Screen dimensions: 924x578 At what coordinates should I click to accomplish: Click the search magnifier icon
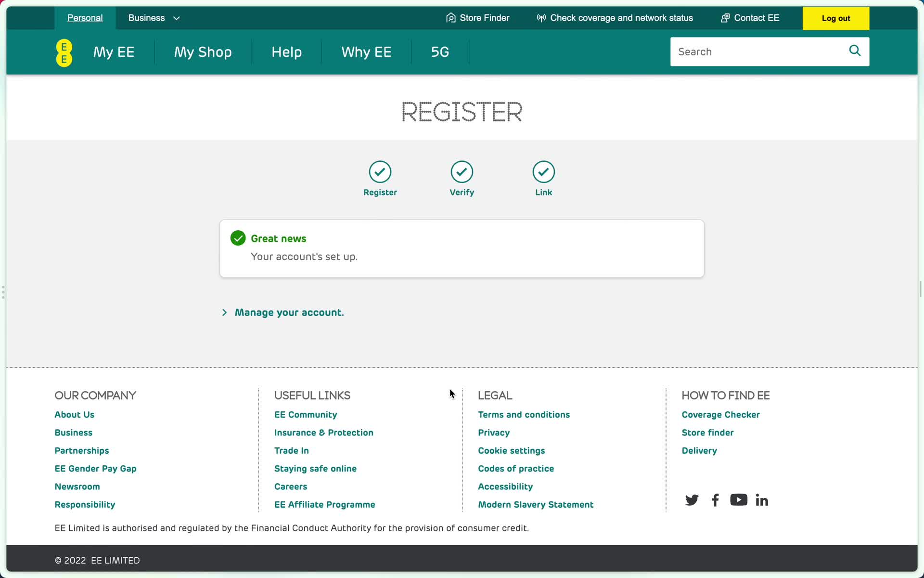(x=855, y=51)
